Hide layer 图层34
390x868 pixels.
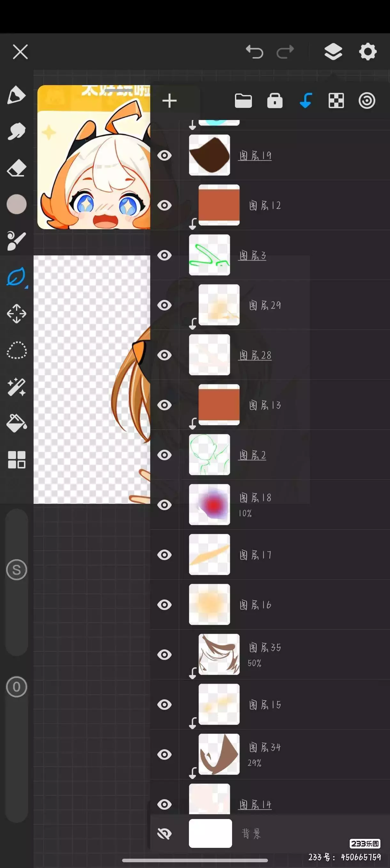click(x=165, y=754)
